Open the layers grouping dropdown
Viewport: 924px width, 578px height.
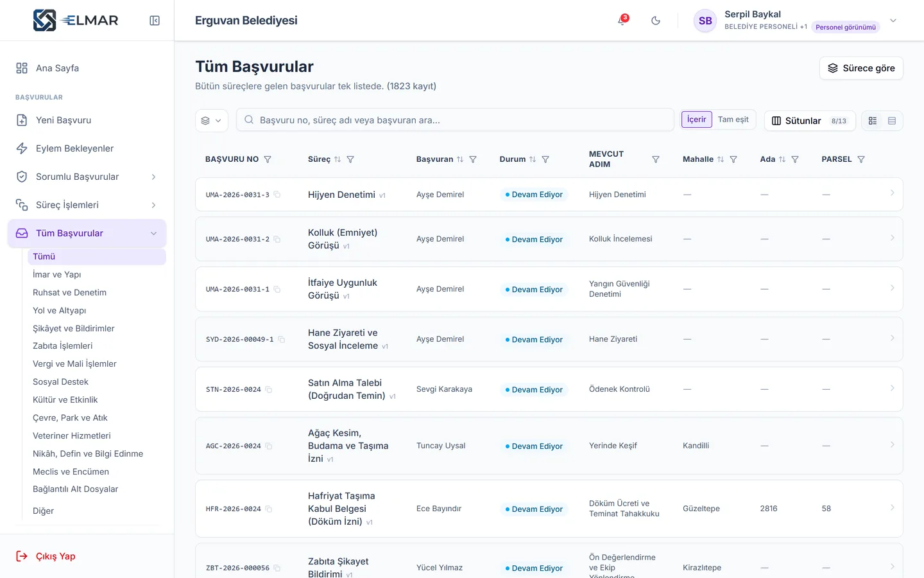point(212,121)
